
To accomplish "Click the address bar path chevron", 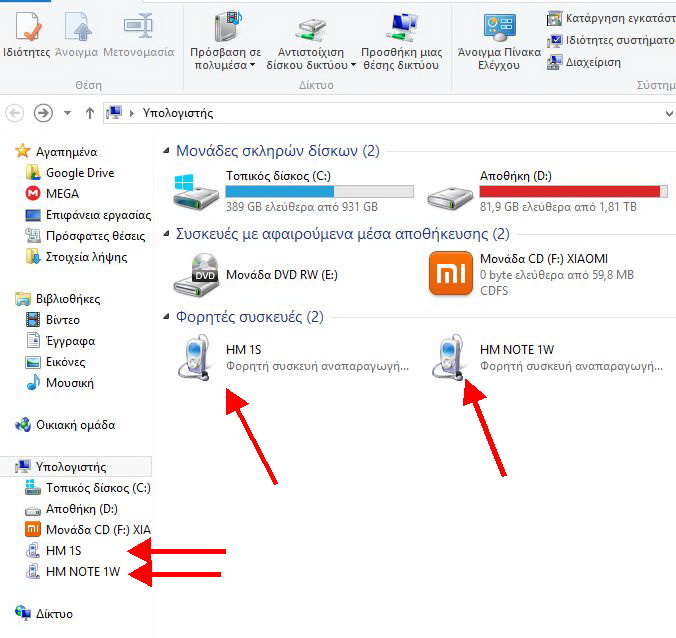I will (132, 113).
